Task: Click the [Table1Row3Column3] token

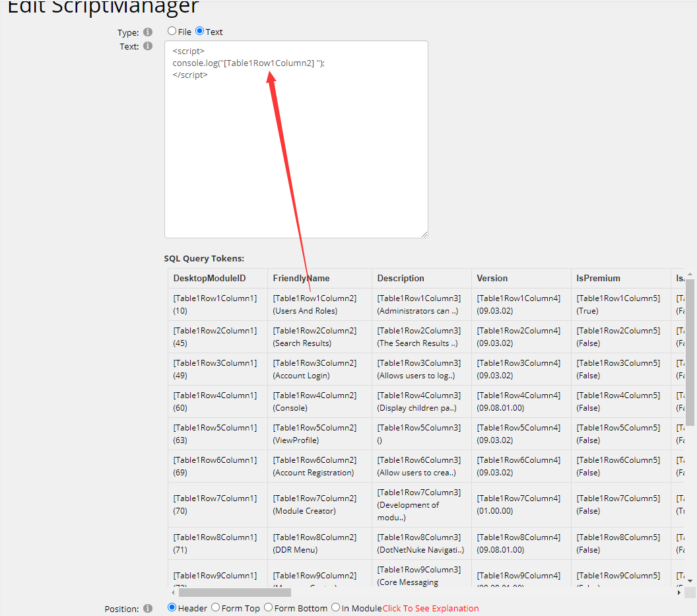Action: point(419,363)
